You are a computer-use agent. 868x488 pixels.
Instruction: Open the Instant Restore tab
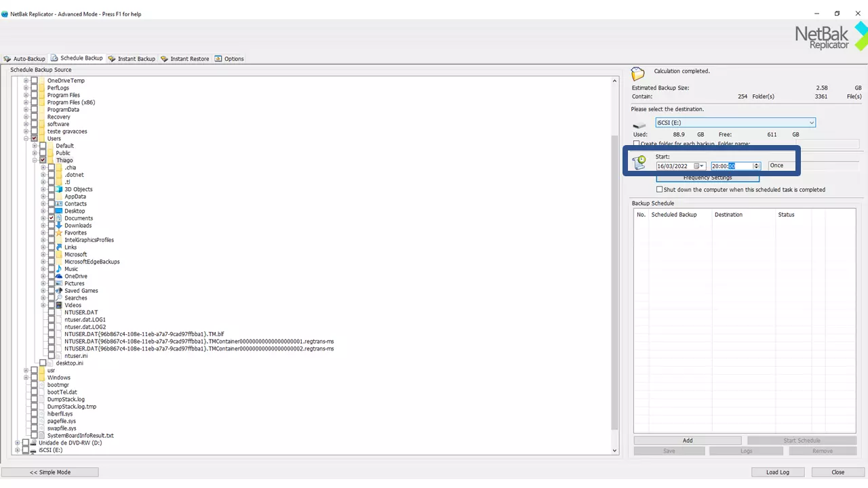click(184, 59)
